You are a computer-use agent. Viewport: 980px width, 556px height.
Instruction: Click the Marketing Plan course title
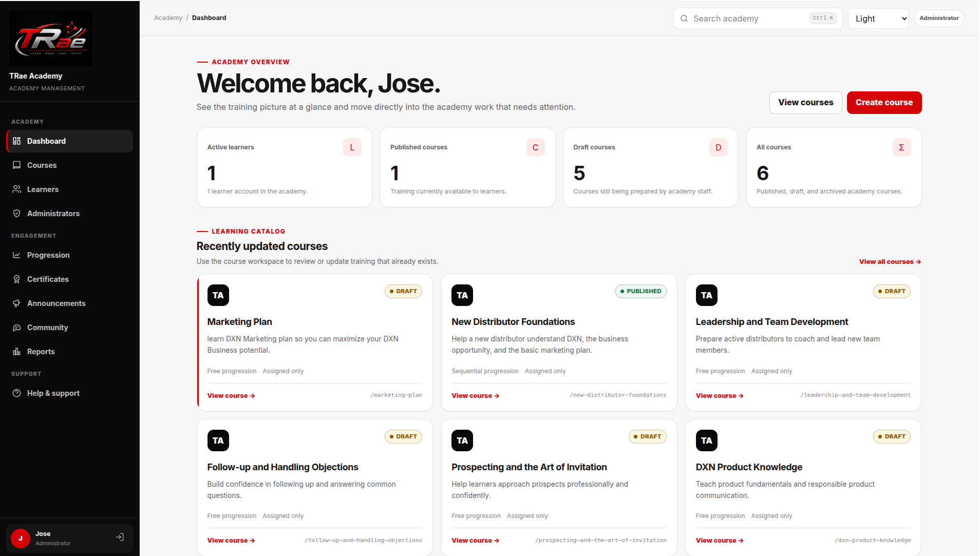pos(239,322)
